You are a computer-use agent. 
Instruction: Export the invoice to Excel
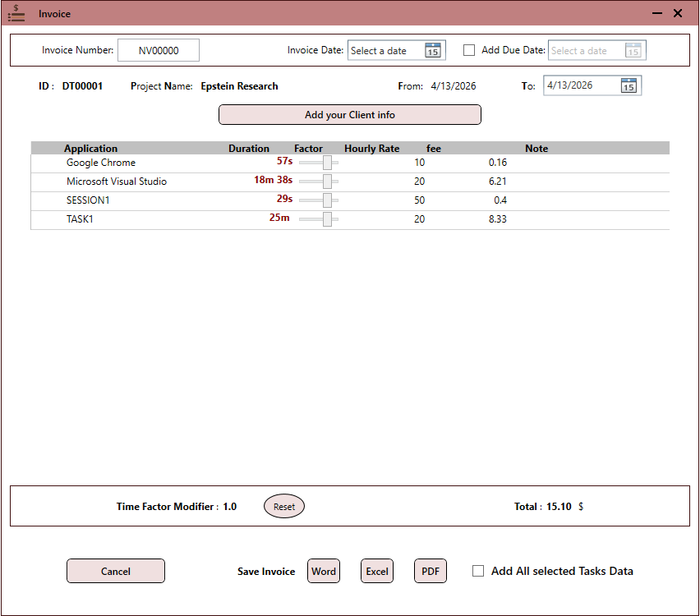click(x=376, y=571)
